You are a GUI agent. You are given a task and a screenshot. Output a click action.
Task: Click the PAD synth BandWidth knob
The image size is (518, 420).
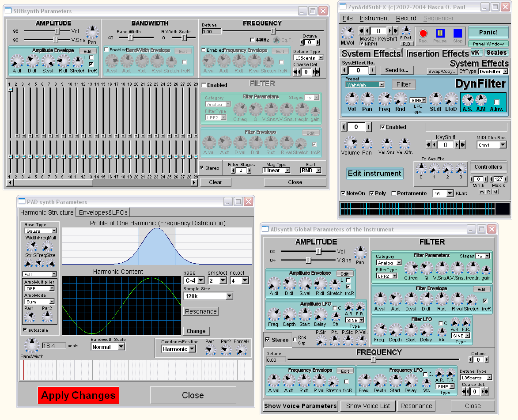click(32, 345)
